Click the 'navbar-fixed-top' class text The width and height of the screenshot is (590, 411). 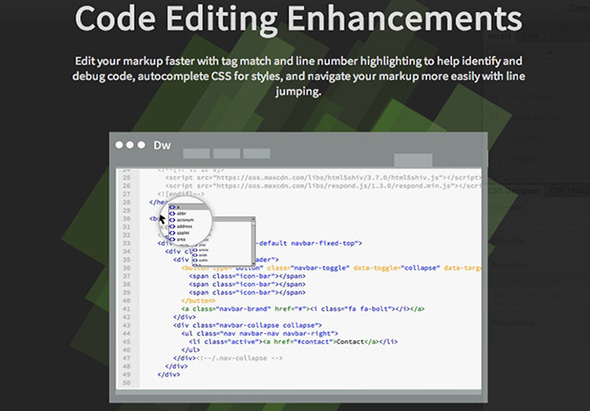click(324, 243)
